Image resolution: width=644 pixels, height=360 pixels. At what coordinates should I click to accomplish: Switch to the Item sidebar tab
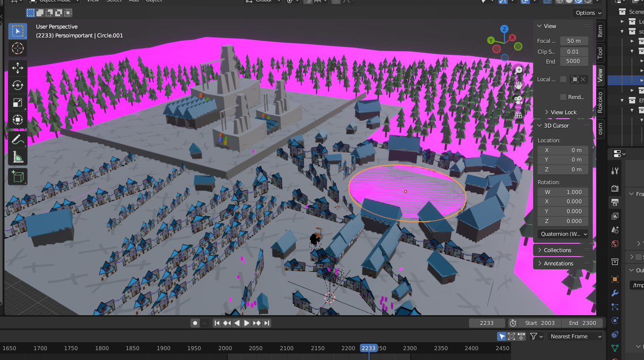(600, 31)
